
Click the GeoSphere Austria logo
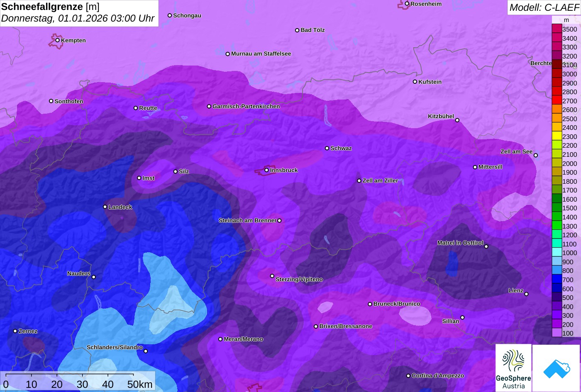point(513,368)
